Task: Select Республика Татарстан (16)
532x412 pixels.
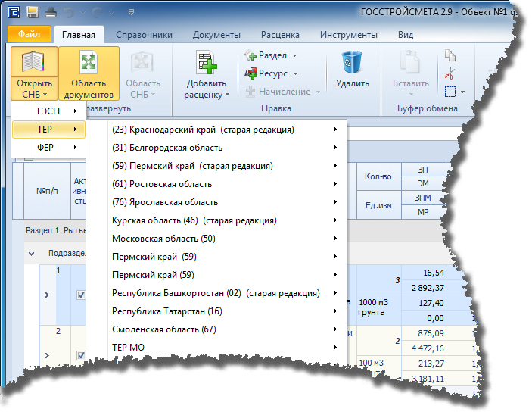Action: point(216,311)
